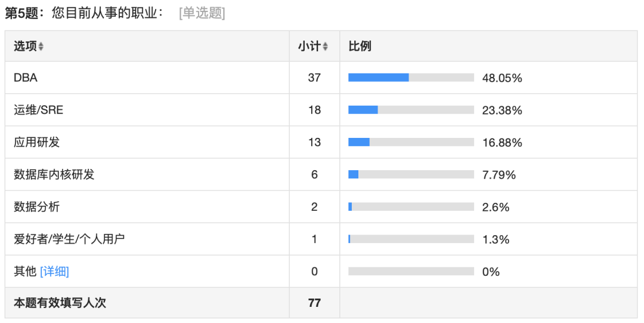Click the 比例 column header
644x323 pixels.
(x=360, y=46)
